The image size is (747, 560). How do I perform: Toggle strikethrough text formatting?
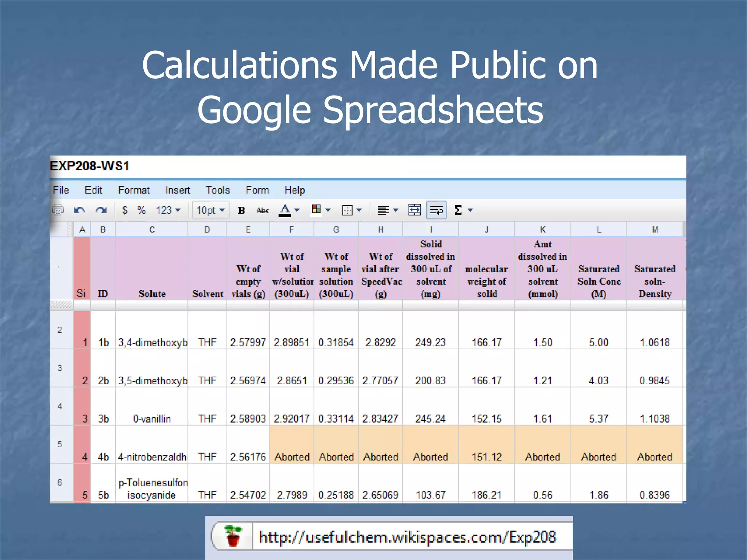coord(263,210)
